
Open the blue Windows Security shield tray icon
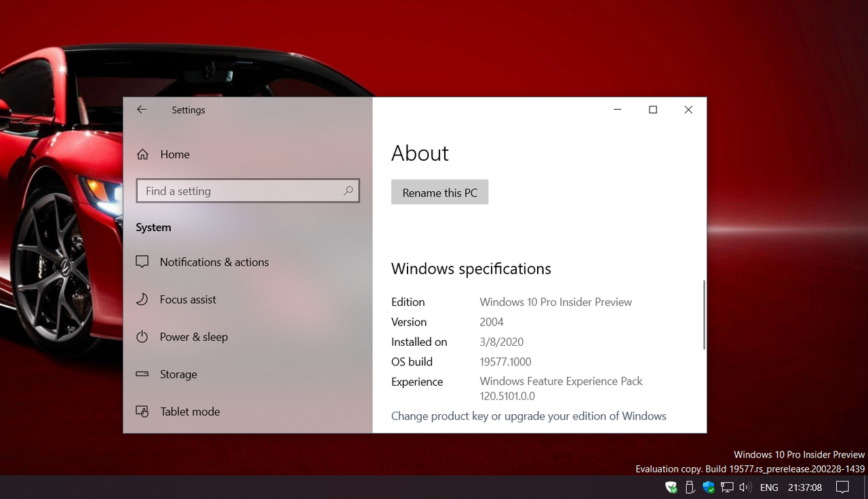709,487
